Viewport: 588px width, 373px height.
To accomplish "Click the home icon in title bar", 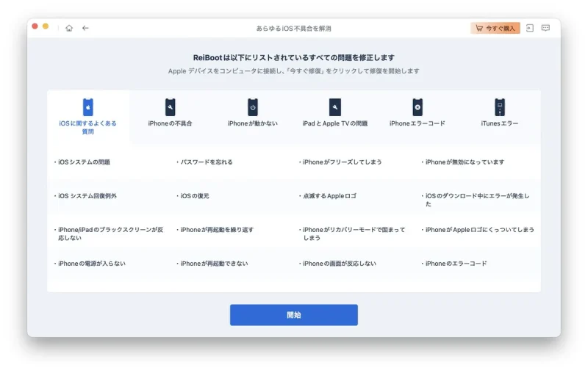I will click(69, 28).
